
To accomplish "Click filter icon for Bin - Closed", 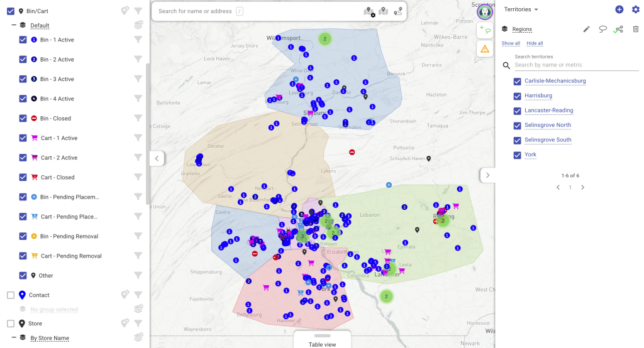I will (138, 118).
